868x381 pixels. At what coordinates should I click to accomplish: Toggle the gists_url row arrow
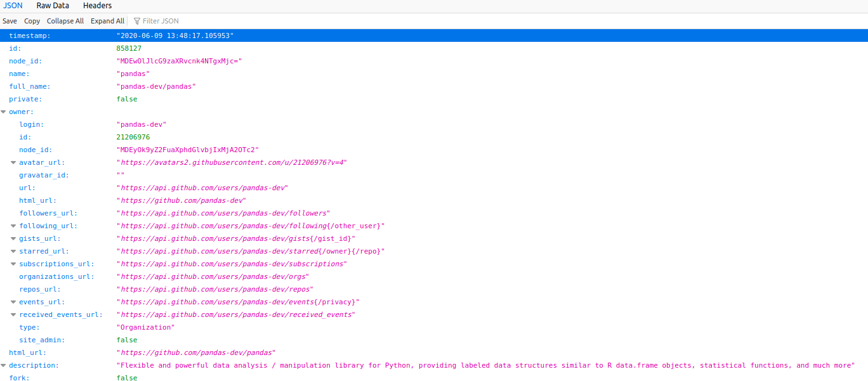(x=13, y=238)
